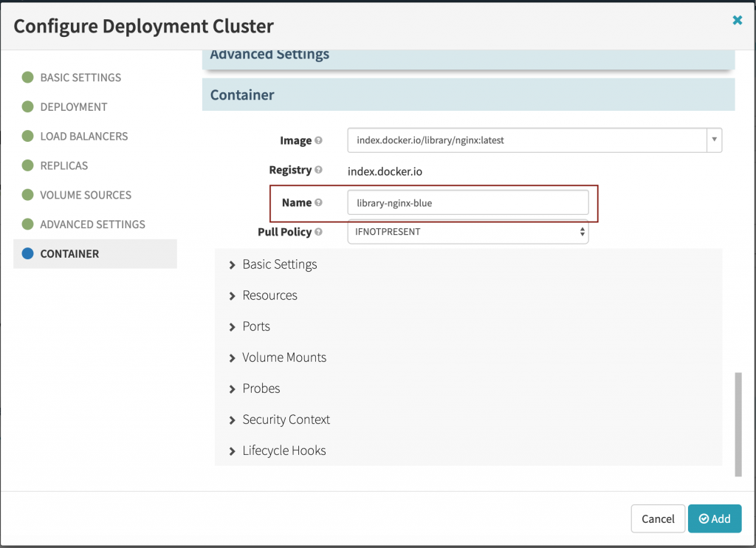Expand the Resources section
The width and height of the screenshot is (756, 548).
[269, 295]
